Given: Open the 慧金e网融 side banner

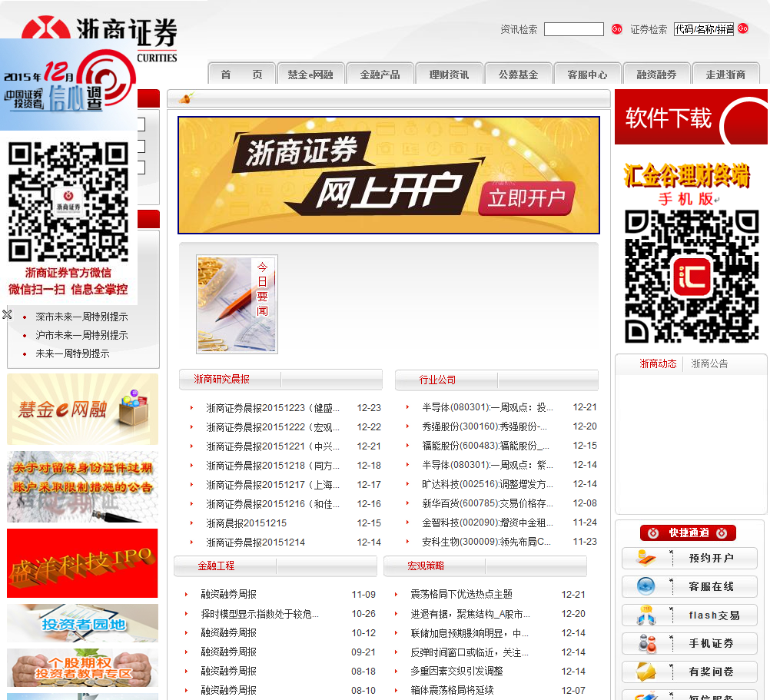Looking at the screenshot, I should (x=82, y=410).
